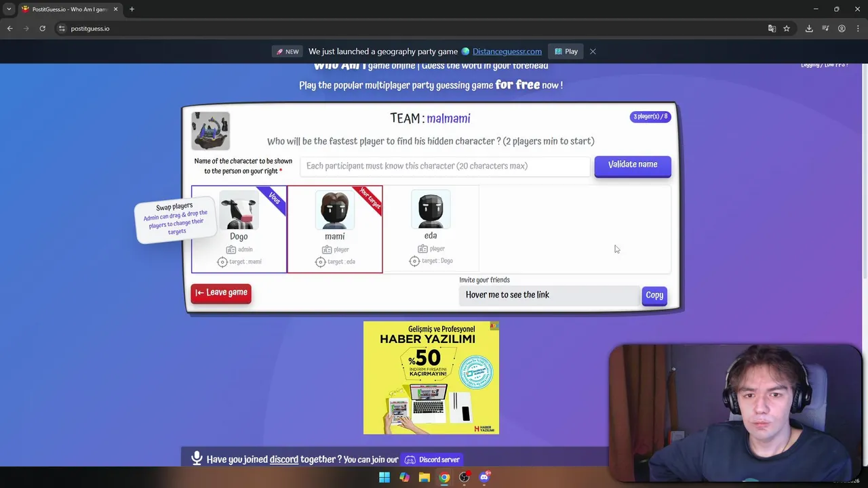Open the Distanceguessr.com link
The width and height of the screenshot is (868, 488).
click(507, 52)
